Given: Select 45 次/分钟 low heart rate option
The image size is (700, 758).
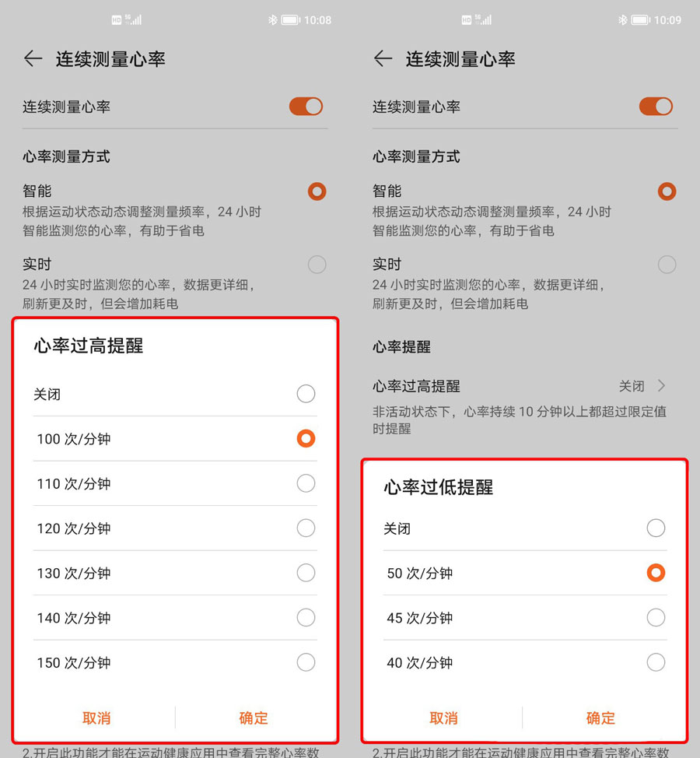Looking at the screenshot, I should pyautogui.click(x=525, y=618).
